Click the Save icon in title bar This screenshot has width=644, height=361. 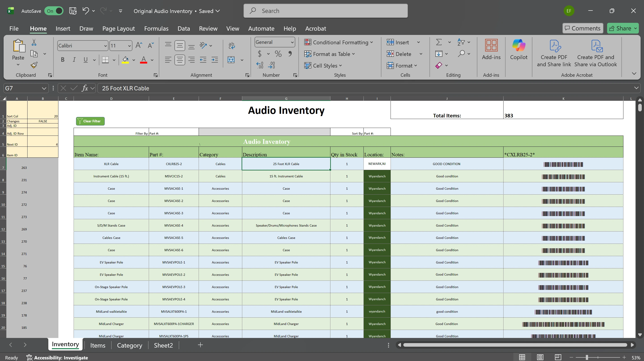click(73, 11)
